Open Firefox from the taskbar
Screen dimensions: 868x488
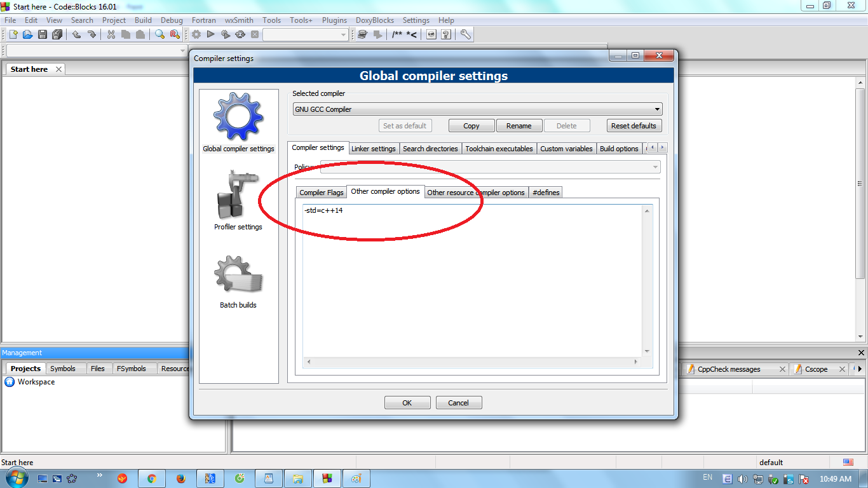180,478
